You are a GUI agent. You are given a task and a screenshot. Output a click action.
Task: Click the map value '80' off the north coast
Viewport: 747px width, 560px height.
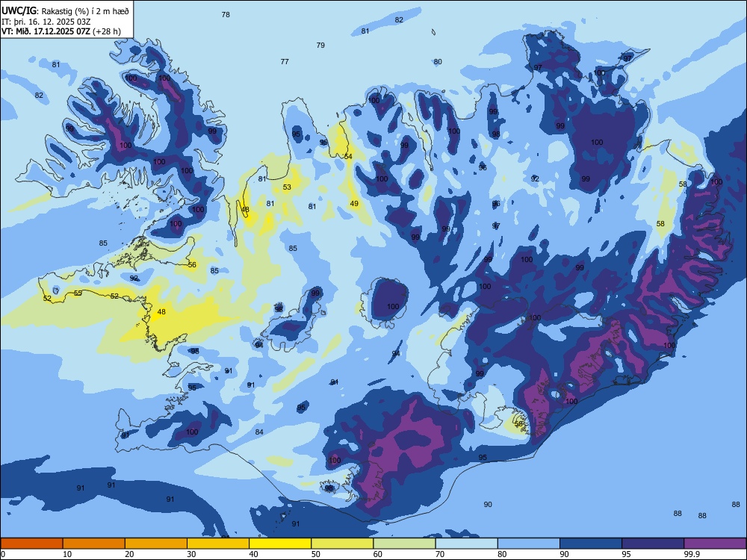coord(438,61)
